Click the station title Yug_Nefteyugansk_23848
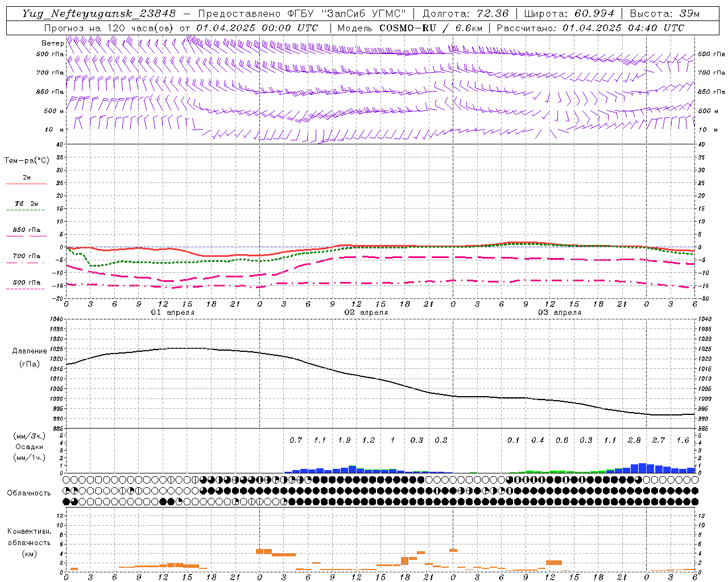The width and height of the screenshot is (728, 582). coord(99,14)
